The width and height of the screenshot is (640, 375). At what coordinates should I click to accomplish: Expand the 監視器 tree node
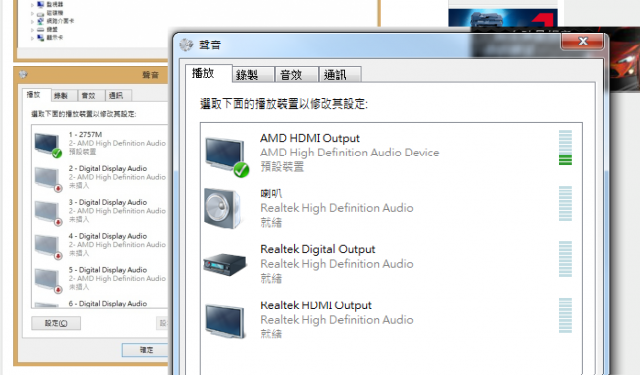[32, 5]
